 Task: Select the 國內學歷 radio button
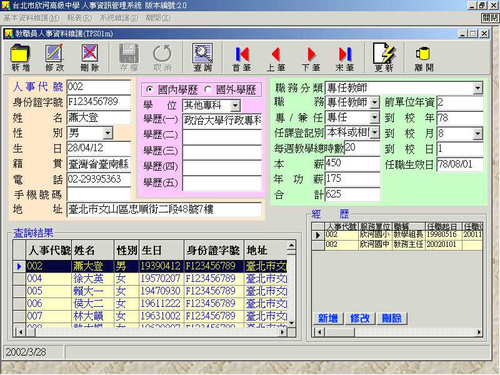click(150, 90)
